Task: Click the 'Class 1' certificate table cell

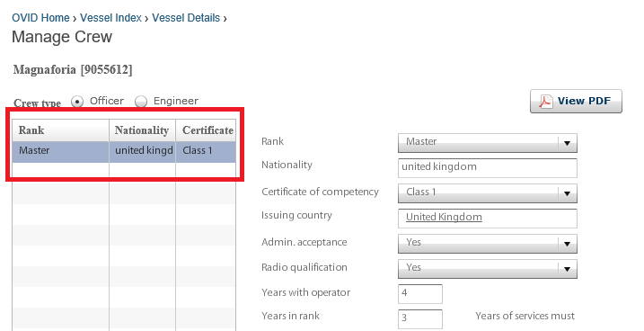Action: pyautogui.click(x=206, y=152)
